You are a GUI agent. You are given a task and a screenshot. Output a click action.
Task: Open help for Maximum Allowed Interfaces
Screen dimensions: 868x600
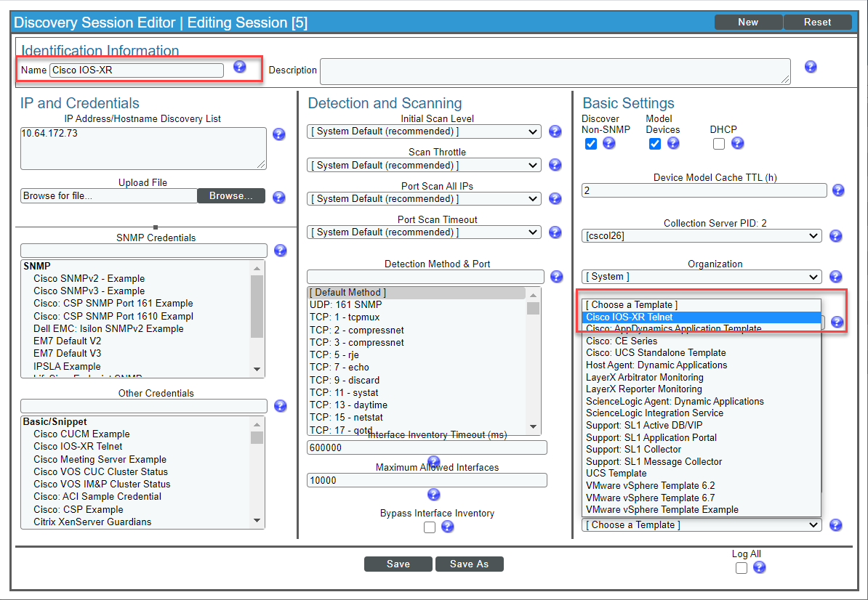click(433, 495)
